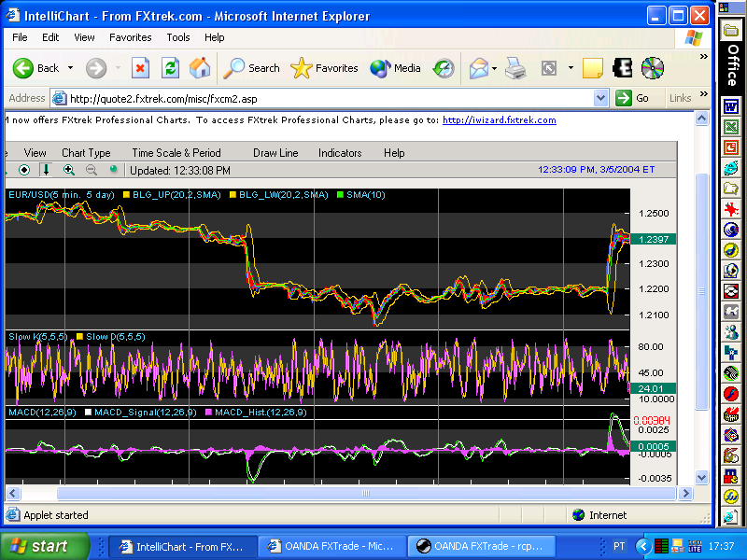Click the red splat icon in Office bar
The image size is (747, 560).
point(731,208)
